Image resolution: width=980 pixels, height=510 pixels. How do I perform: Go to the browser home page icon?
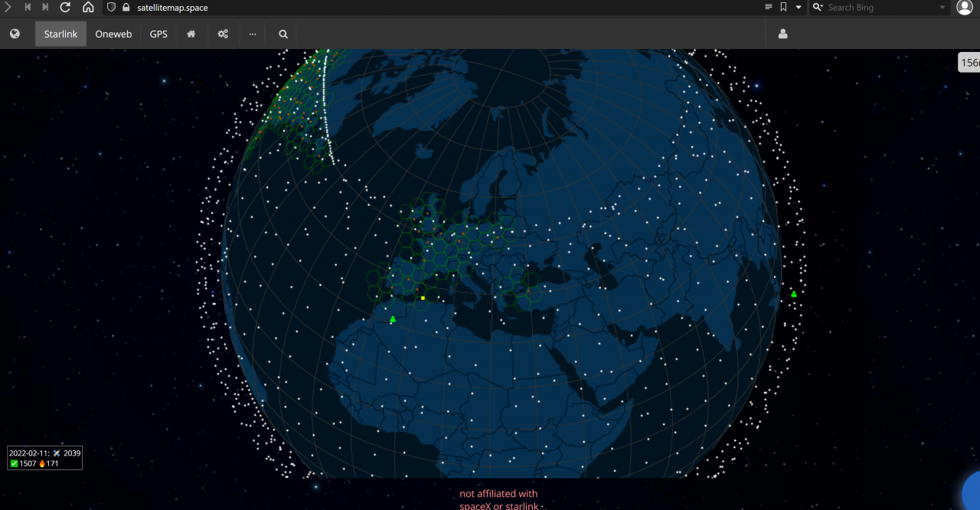(x=88, y=7)
